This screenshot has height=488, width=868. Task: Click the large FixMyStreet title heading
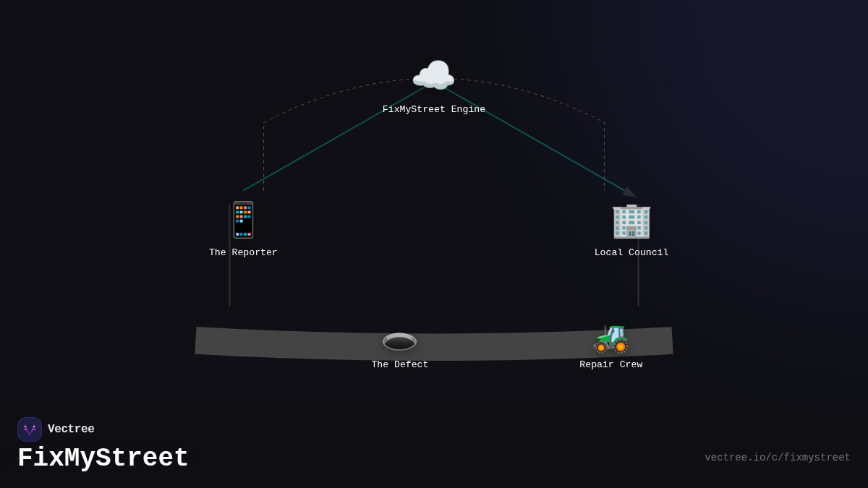pyautogui.click(x=103, y=458)
